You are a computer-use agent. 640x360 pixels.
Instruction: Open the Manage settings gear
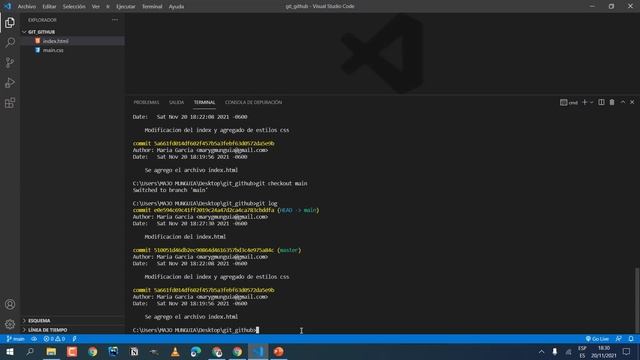tap(10, 324)
